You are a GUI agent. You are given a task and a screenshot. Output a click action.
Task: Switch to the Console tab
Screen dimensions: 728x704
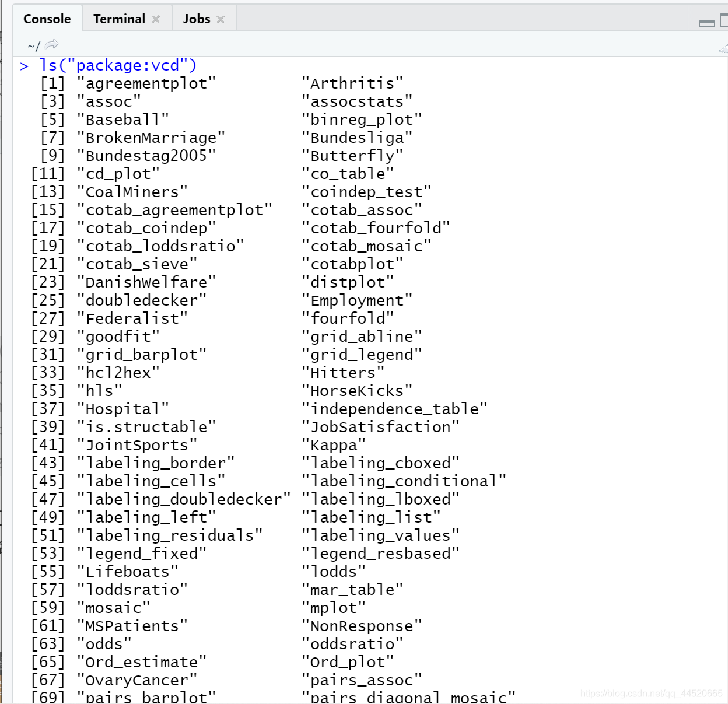coord(47,19)
